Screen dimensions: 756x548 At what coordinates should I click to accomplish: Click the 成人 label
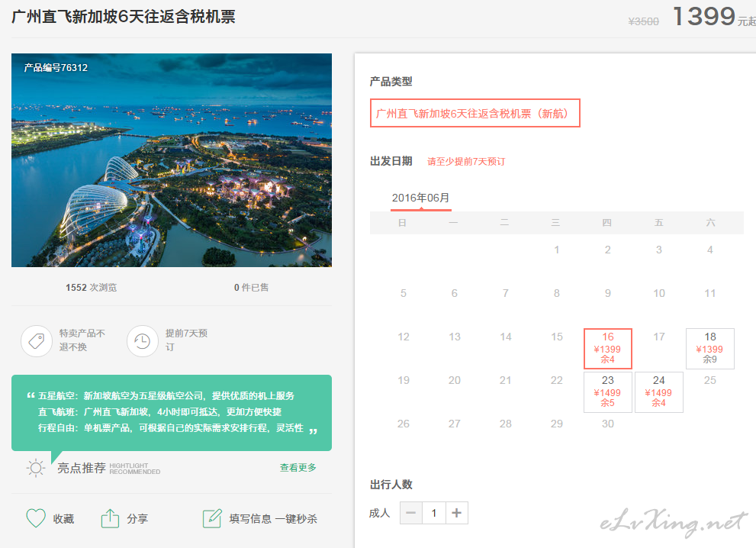point(379,513)
